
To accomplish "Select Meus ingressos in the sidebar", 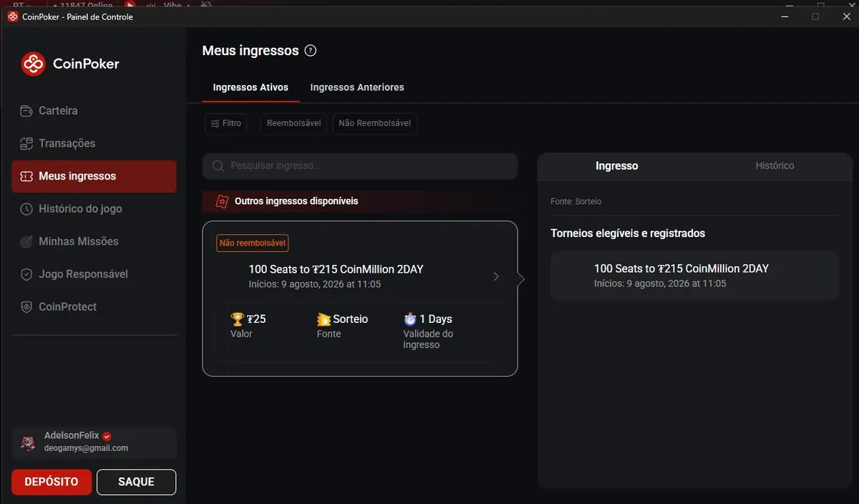I will click(x=94, y=176).
